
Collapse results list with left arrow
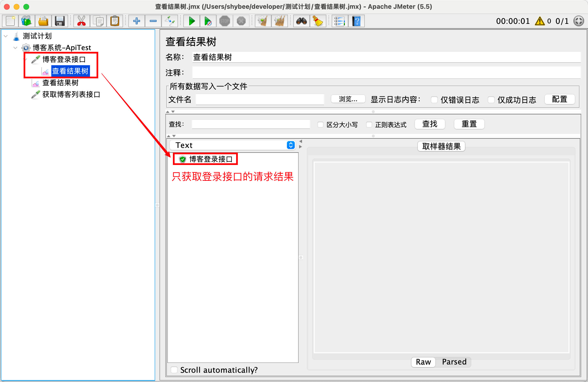pos(301,141)
